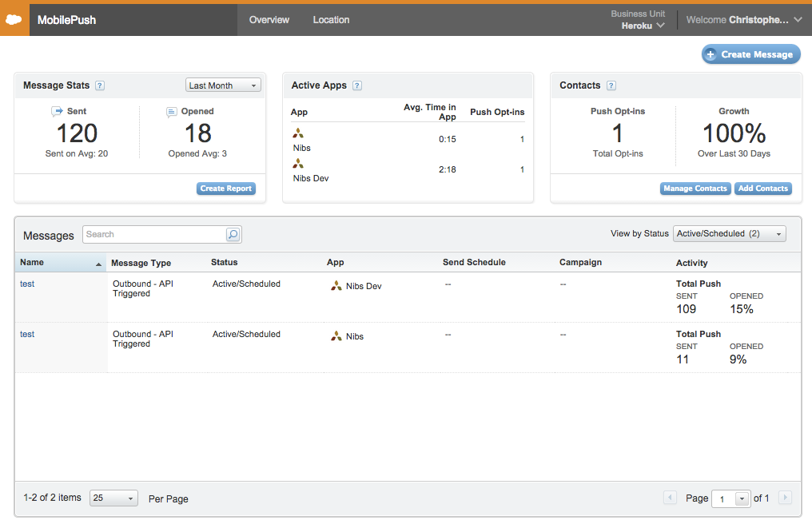Switch to the Location tab

331,20
